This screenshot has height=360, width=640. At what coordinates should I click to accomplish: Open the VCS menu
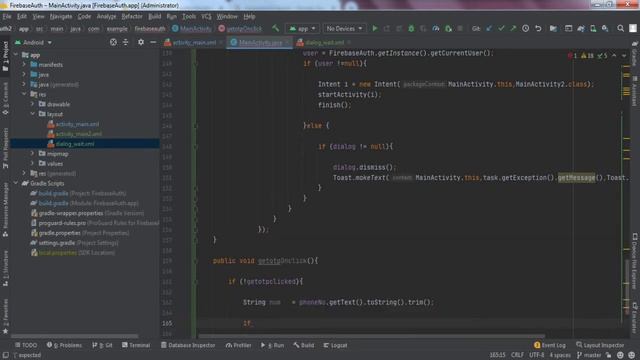(206, 16)
